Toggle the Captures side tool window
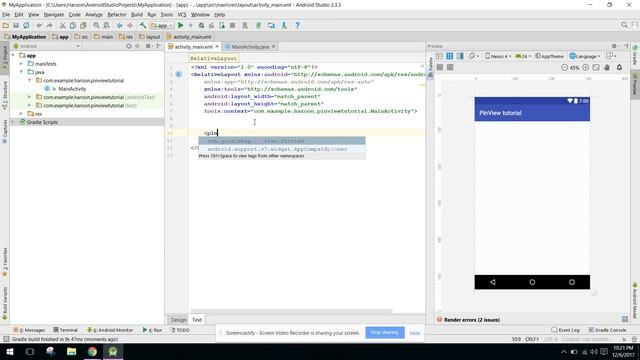 tap(5, 131)
